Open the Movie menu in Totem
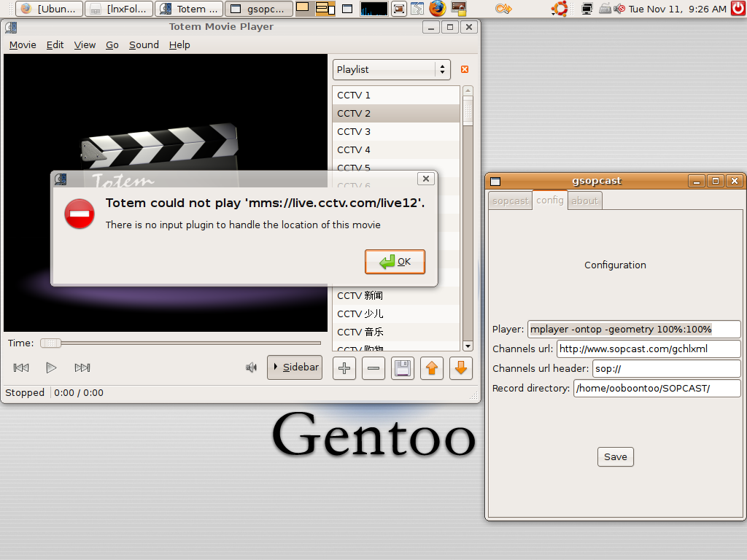This screenshot has height=560, width=747. coord(23,44)
